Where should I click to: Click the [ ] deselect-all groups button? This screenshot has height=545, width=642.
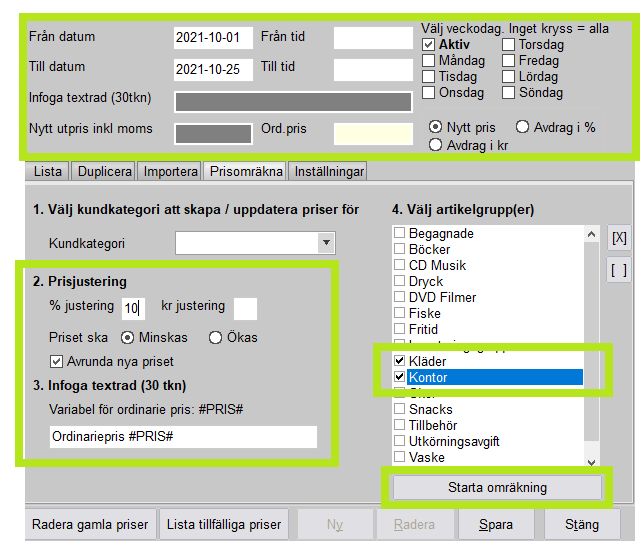pos(619,269)
